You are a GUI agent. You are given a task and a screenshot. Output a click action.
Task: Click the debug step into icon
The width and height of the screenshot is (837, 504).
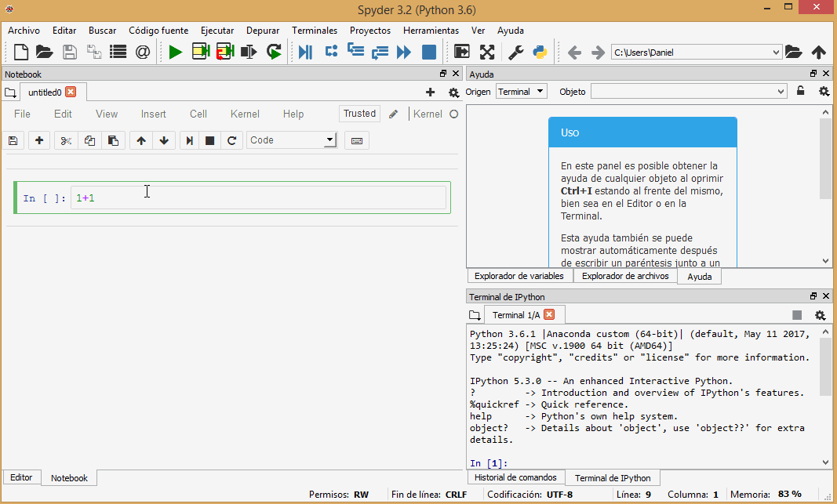[x=355, y=51]
